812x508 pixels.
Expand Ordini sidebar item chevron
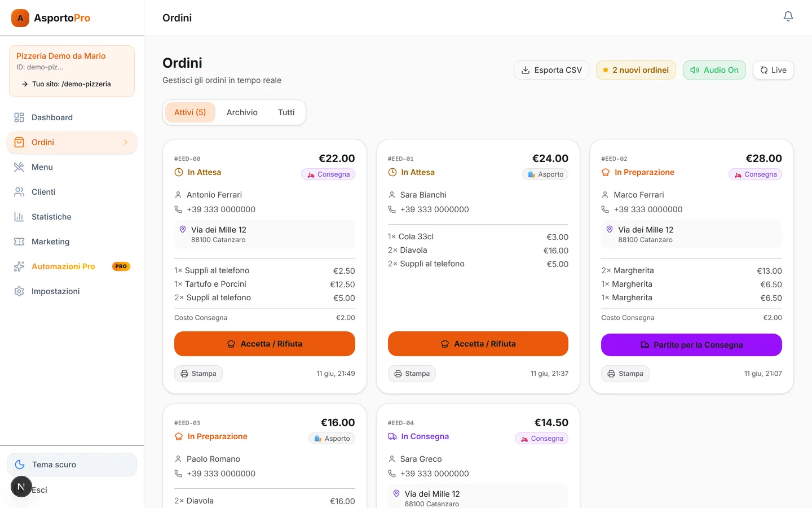click(x=126, y=142)
